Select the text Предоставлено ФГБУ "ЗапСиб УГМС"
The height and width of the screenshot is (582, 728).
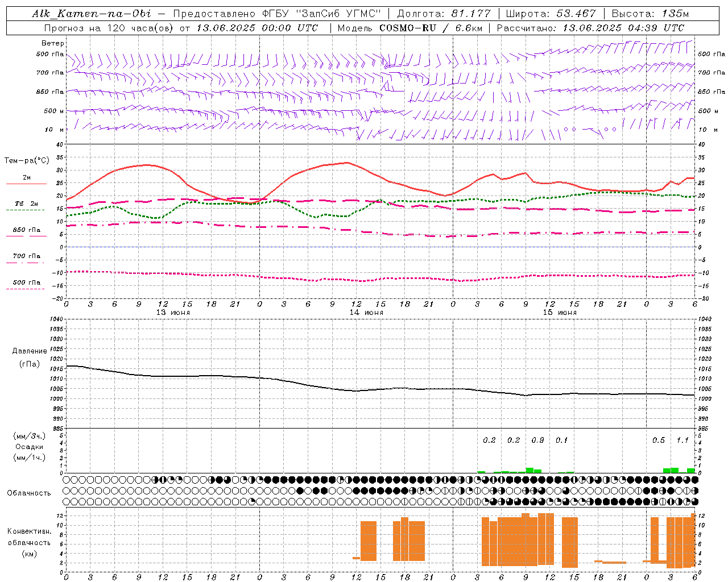(x=277, y=14)
